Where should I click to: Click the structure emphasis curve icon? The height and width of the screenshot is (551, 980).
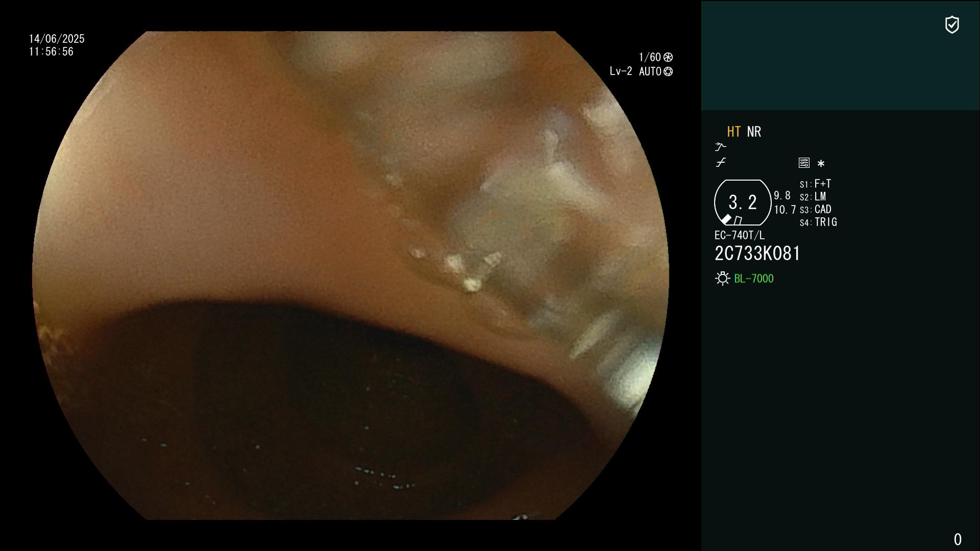click(720, 147)
